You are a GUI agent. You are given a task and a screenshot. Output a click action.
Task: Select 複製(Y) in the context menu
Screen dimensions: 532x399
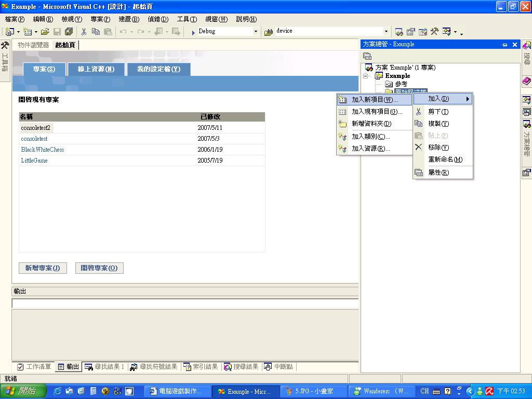tap(443, 124)
